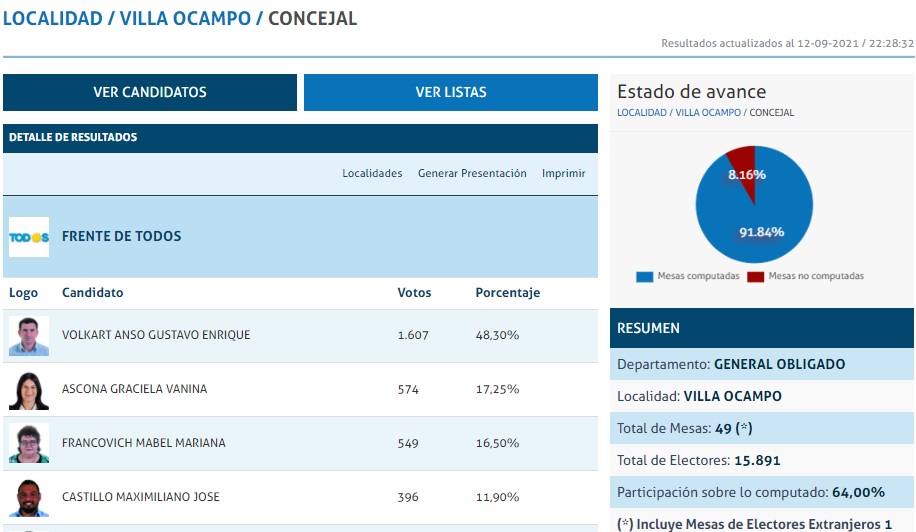The height and width of the screenshot is (532, 916).
Task: Click the vote count 396
Action: (408, 497)
